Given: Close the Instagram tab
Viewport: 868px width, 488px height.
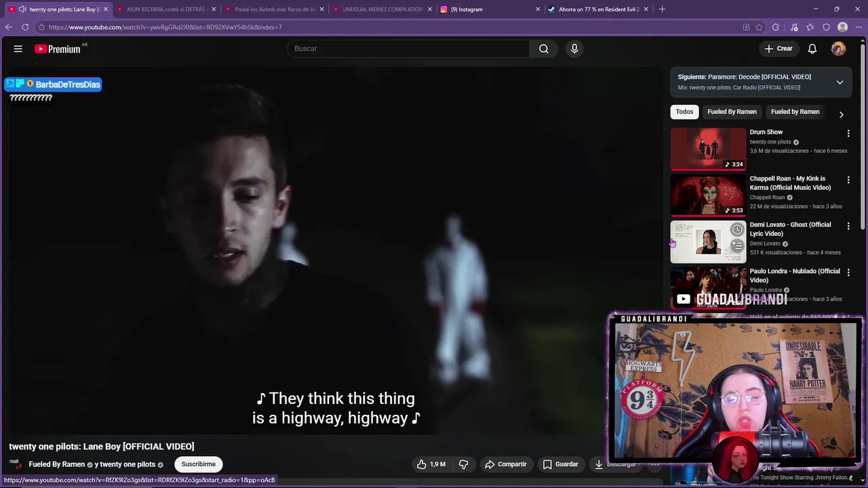Looking at the screenshot, I should pyautogui.click(x=538, y=9).
